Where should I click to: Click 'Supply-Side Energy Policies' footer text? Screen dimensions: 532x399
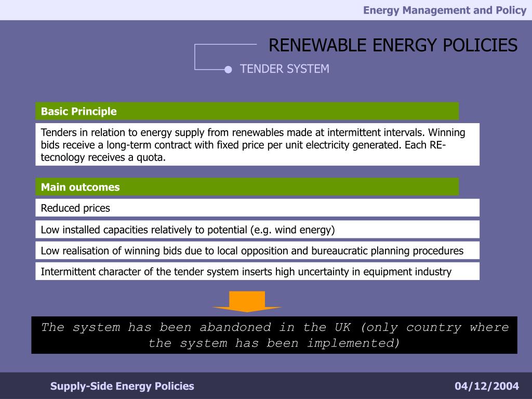tap(122, 386)
